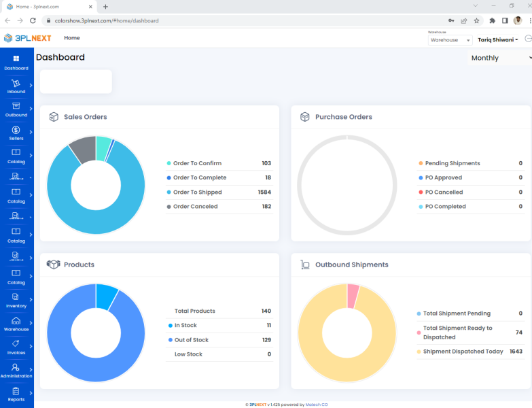
Task: Expand the Invoices submenu chevron
Action: click(x=31, y=346)
